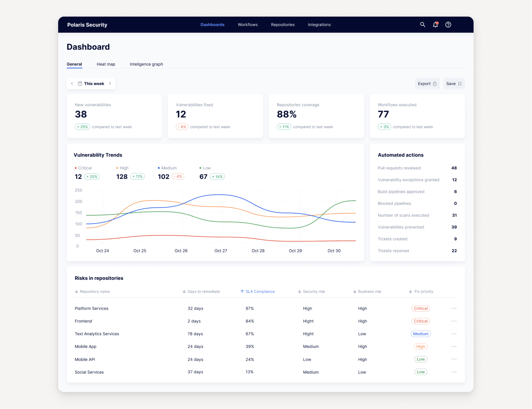Click the Workflows executed card
This screenshot has width=532, height=409.
pyautogui.click(x=417, y=116)
